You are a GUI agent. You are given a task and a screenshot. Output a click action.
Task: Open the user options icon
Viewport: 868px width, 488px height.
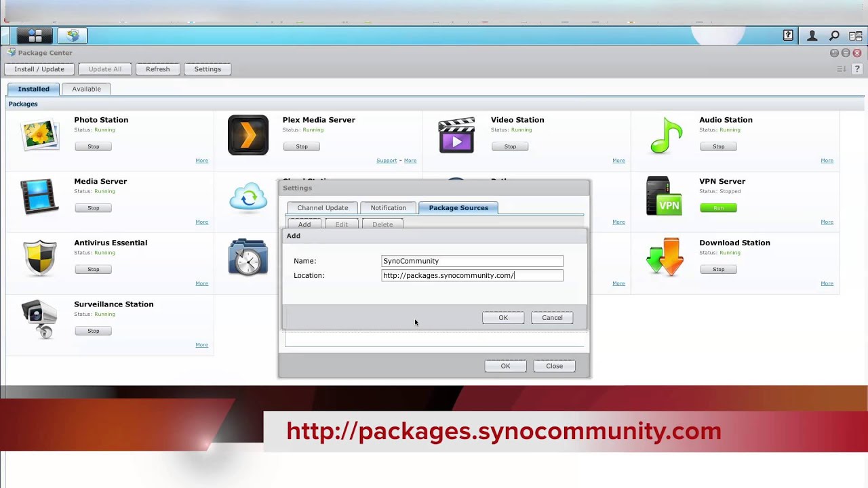click(812, 36)
